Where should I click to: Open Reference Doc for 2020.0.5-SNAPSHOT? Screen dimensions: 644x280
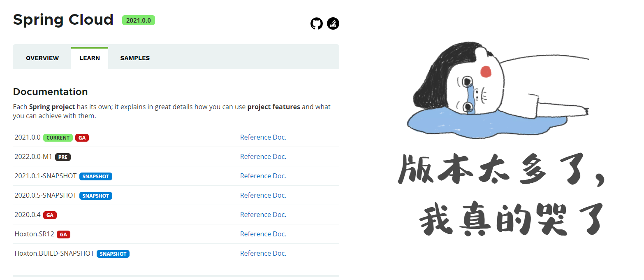pyautogui.click(x=263, y=195)
